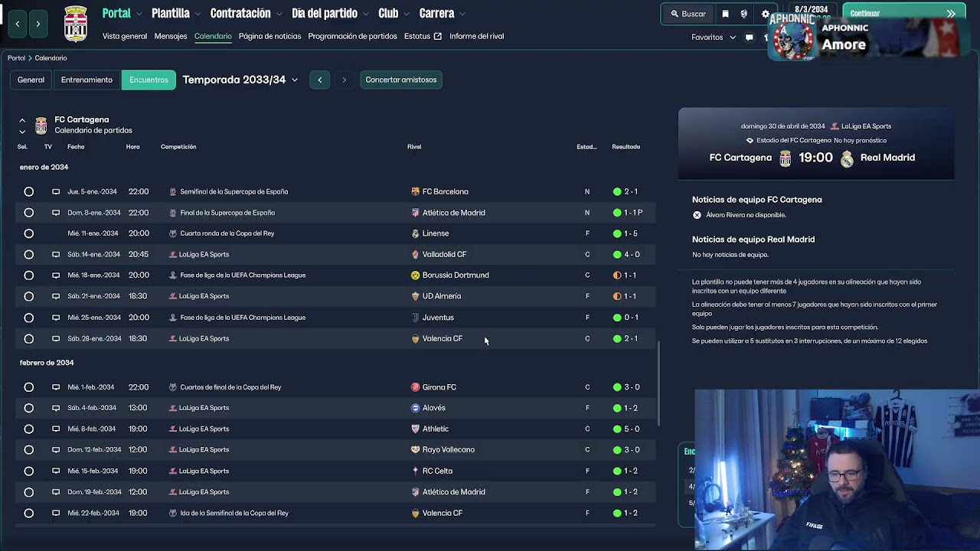Click the RC Celta badge icon

[415, 471]
